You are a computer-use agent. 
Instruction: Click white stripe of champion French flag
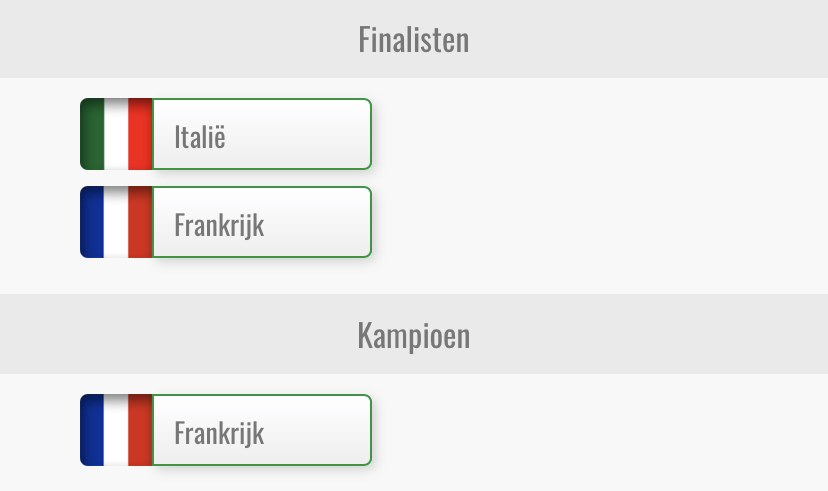pos(116,430)
